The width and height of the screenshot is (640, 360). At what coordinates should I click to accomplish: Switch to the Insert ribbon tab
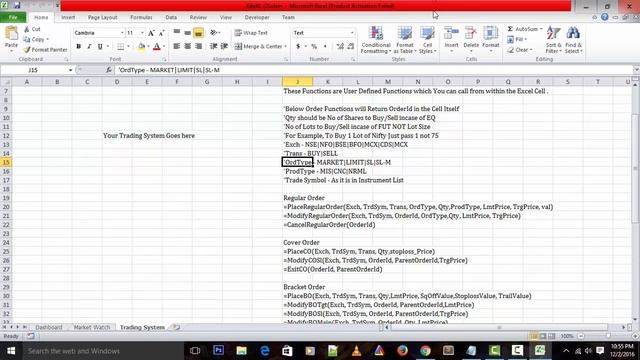(68, 18)
